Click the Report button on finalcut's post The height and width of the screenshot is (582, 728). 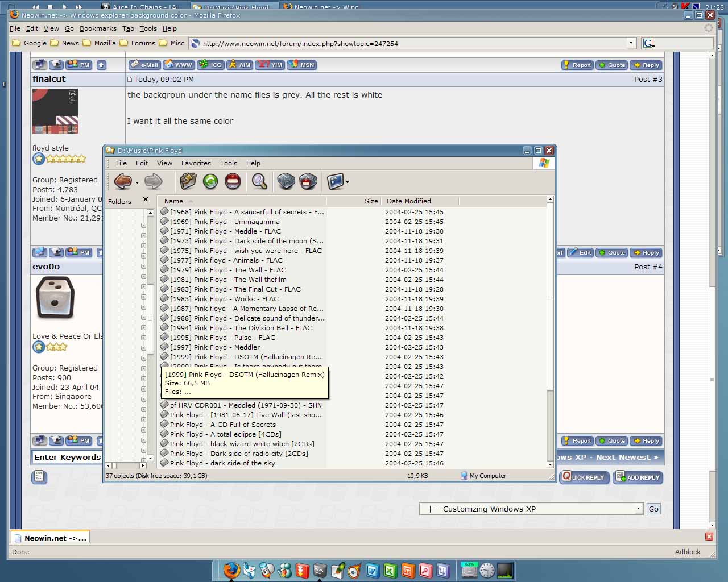pos(577,65)
